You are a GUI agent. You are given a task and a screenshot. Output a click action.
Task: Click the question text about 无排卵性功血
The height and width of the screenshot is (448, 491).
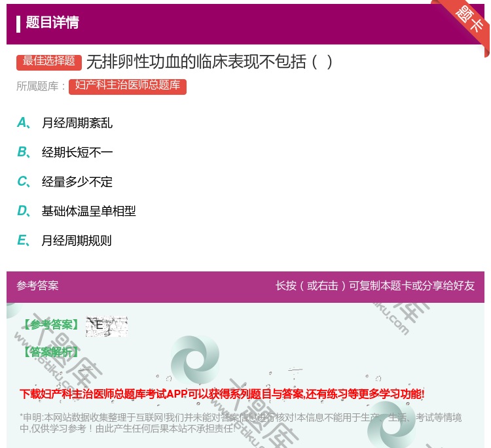[x=209, y=61]
